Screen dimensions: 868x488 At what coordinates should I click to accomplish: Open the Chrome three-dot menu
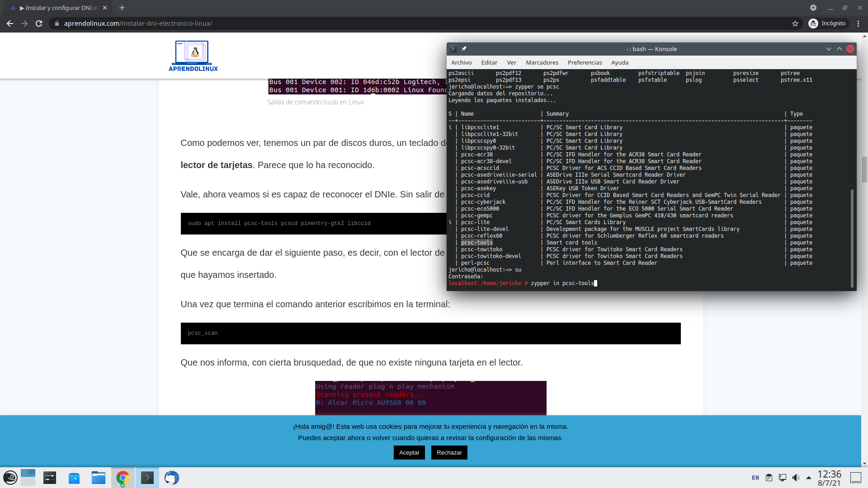point(858,23)
